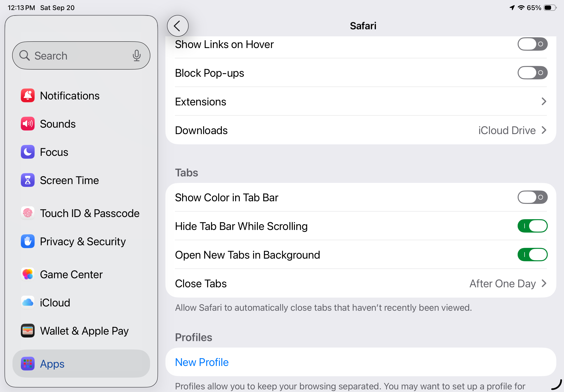
Task: Select Apps in the sidebar
Action: tap(81, 364)
